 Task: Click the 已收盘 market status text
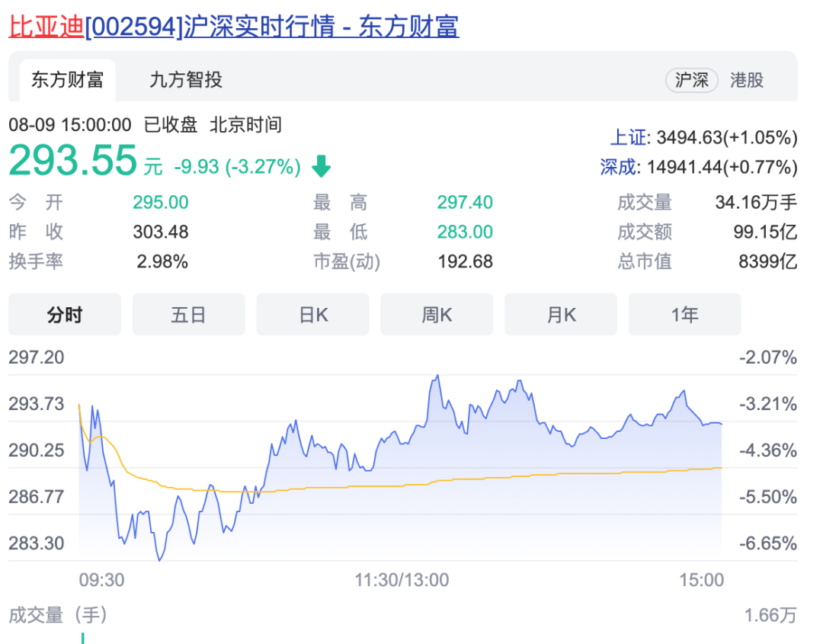pos(171,125)
